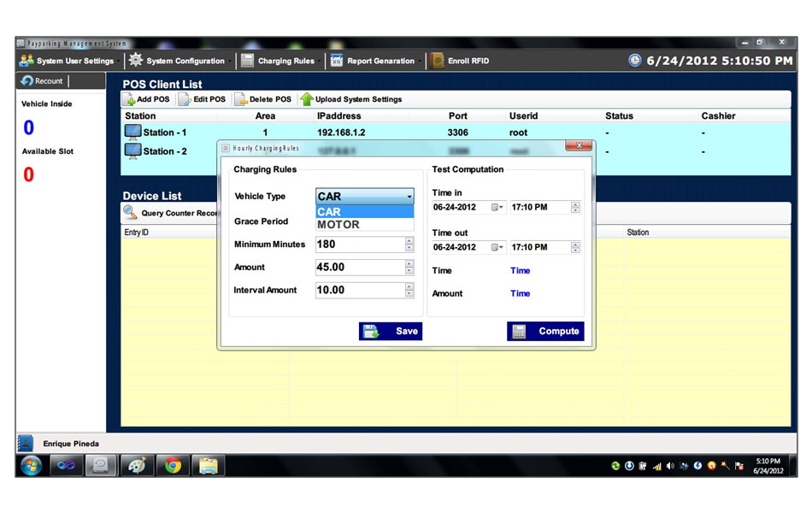This screenshot has width=812, height=513.
Task: Click the Minimum Minutes input field
Action: [x=359, y=245]
